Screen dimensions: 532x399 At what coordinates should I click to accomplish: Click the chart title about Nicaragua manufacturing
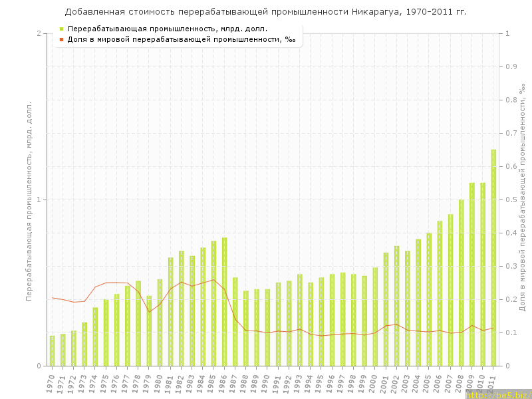[x=266, y=12]
